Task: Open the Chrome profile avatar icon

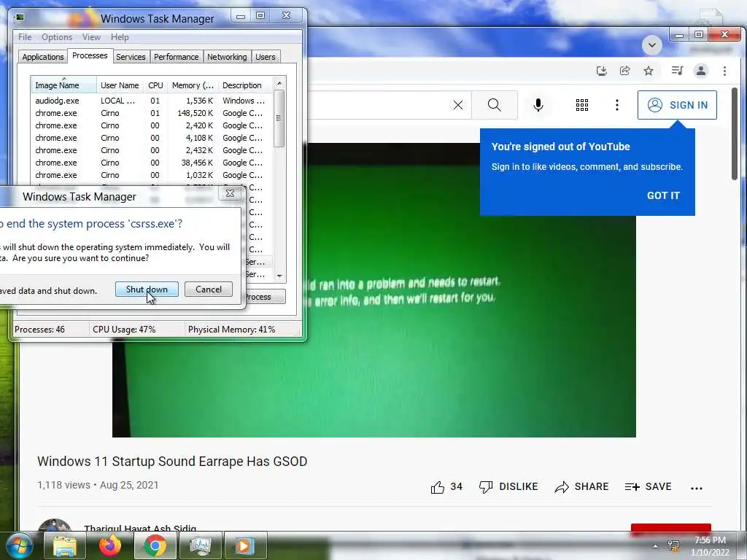Action: (x=701, y=71)
